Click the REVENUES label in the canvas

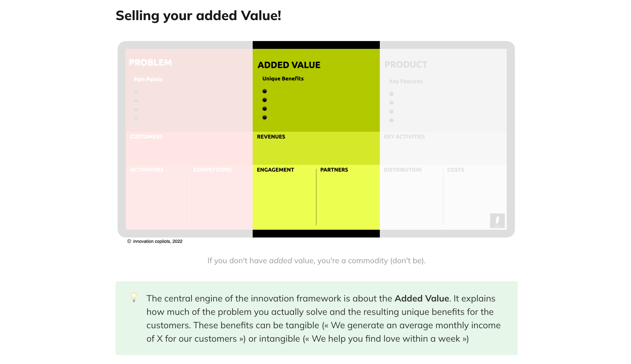pyautogui.click(x=271, y=137)
